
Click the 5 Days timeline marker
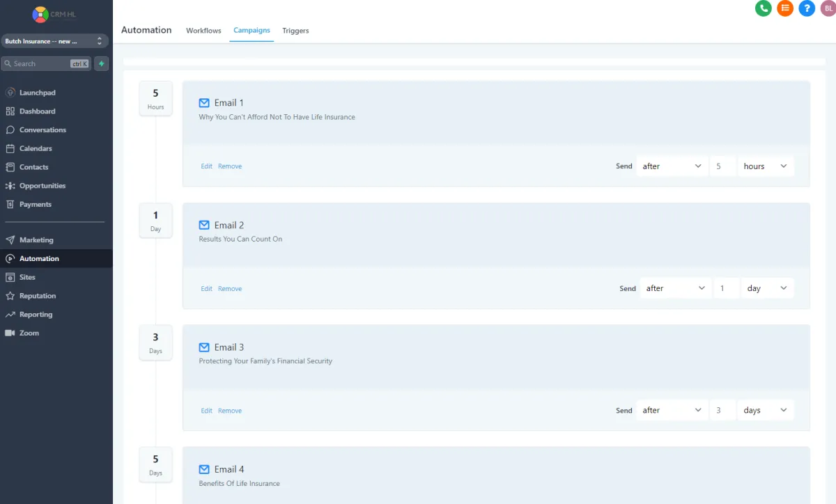(155, 464)
